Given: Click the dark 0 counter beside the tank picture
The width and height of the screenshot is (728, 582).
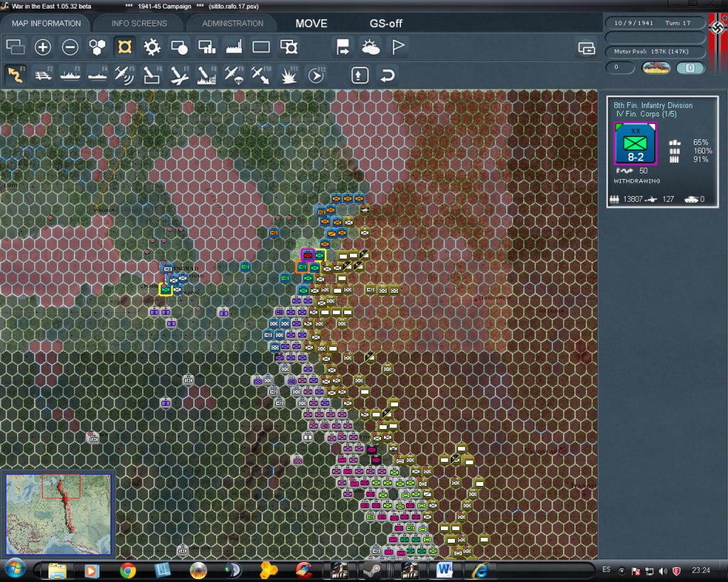Looking at the screenshot, I should pyautogui.click(x=620, y=68).
